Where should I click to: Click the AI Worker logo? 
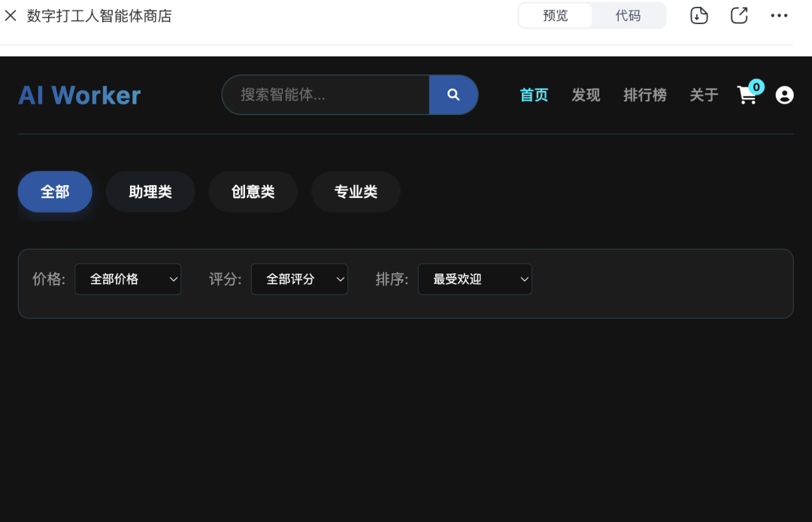point(79,96)
